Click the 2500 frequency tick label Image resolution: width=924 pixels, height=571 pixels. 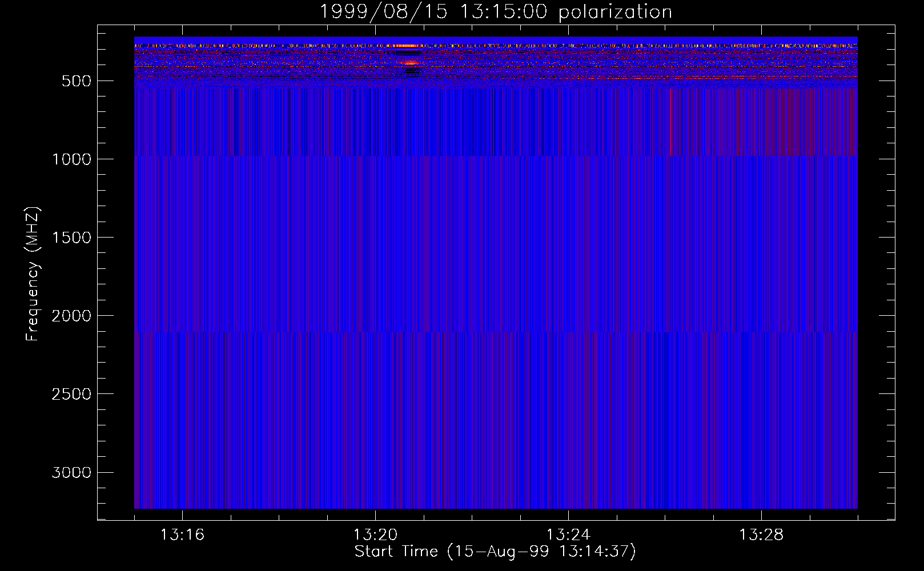click(71, 394)
